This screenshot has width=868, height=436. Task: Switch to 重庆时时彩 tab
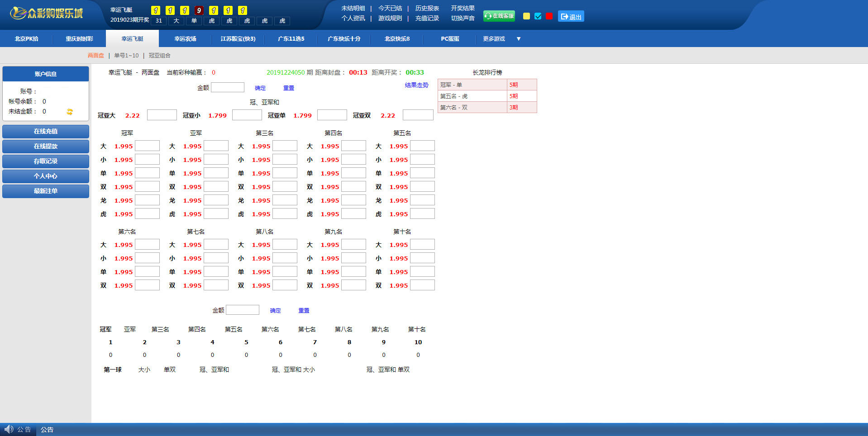tap(79, 39)
